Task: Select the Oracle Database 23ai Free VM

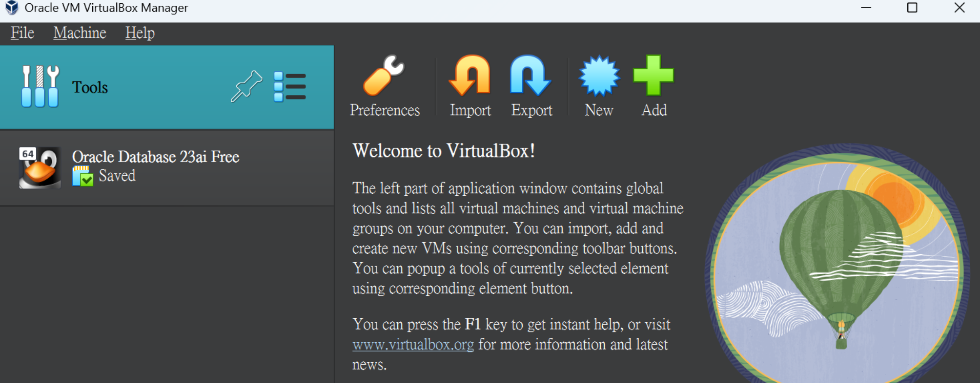Action: click(167, 168)
